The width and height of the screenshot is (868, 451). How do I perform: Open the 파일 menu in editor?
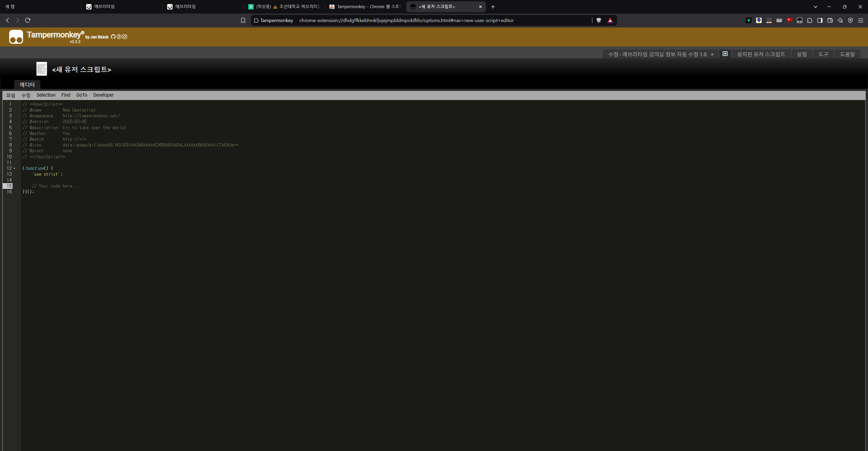[x=11, y=95]
